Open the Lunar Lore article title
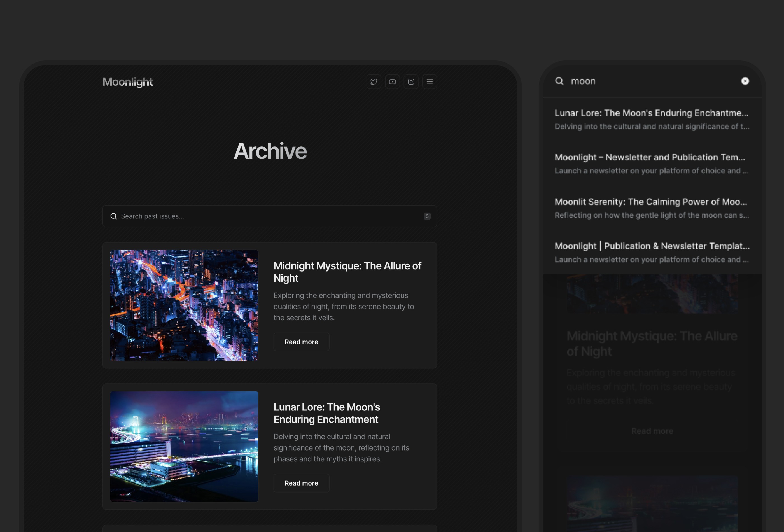784x532 pixels. tap(326, 413)
